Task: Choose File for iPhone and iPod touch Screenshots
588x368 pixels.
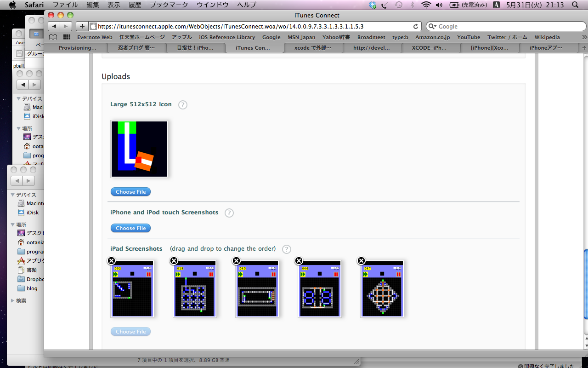Action: (x=131, y=228)
